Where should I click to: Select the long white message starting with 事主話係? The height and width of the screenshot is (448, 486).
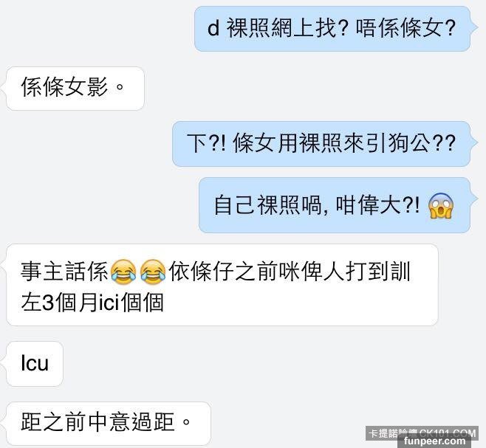[222, 285]
